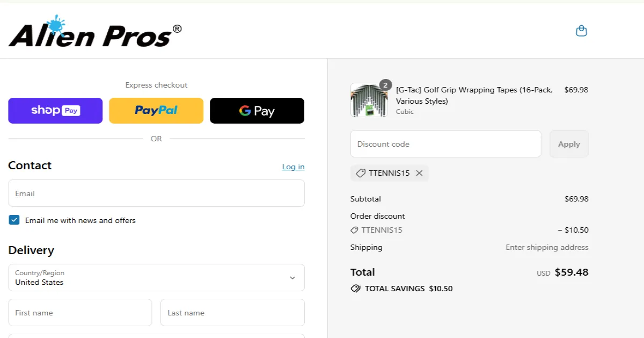The image size is (644, 338).
Task: Remove the TTENNIS15 discount tag via X icon
Action: coord(420,172)
